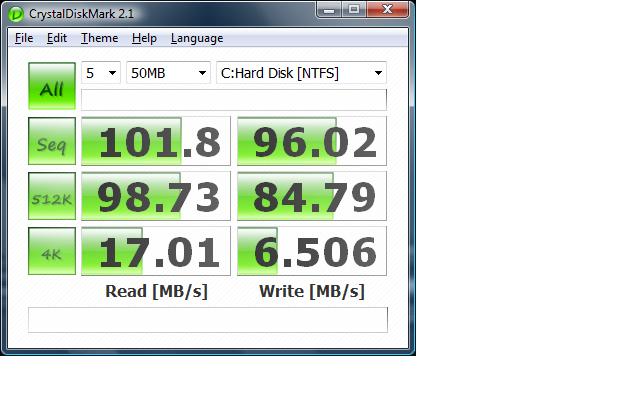Select the 512K read result 98.73
Viewport: 640px width, 400px height.
156,196
